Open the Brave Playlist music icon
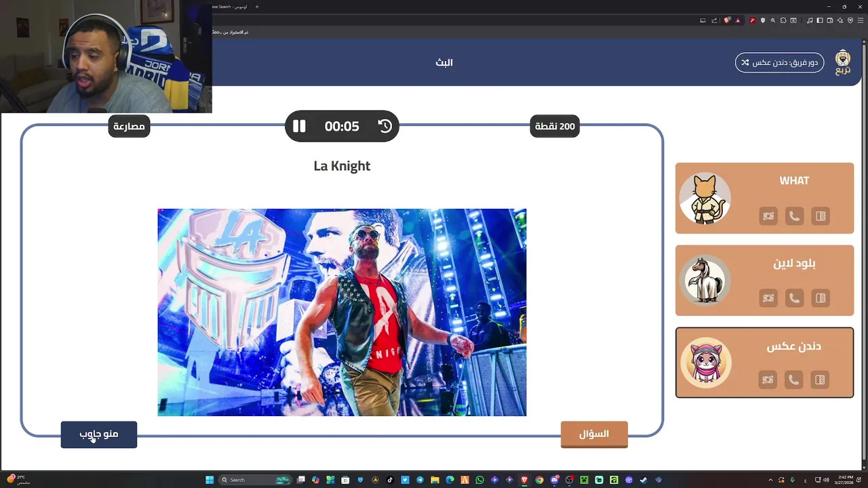This screenshot has width=868, height=488. (810, 20)
